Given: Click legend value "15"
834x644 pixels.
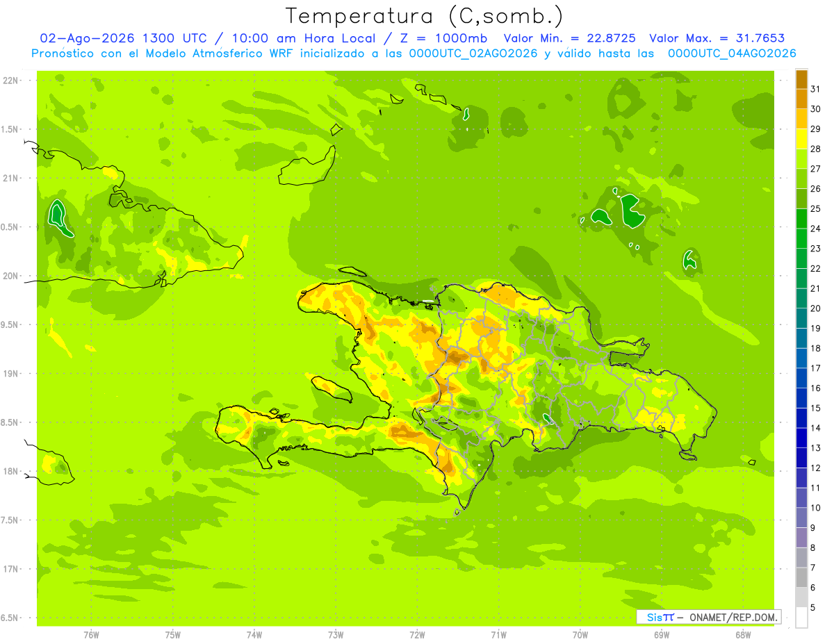Looking at the screenshot, I should click(816, 408).
